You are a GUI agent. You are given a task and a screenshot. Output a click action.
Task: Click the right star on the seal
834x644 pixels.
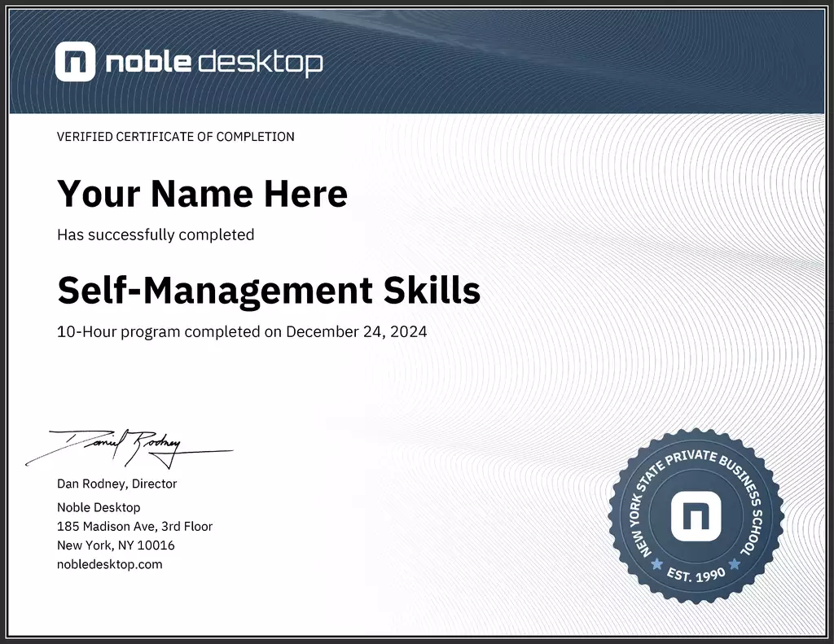pyautogui.click(x=735, y=563)
